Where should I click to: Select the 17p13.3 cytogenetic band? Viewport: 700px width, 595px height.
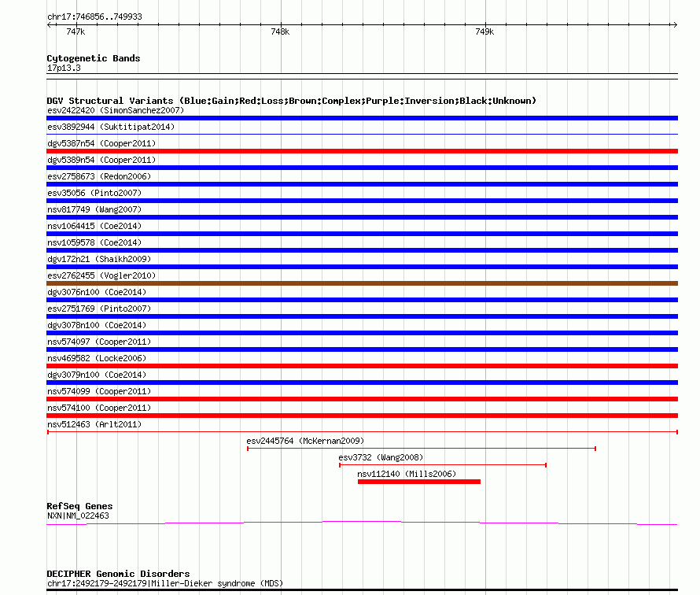(64, 68)
